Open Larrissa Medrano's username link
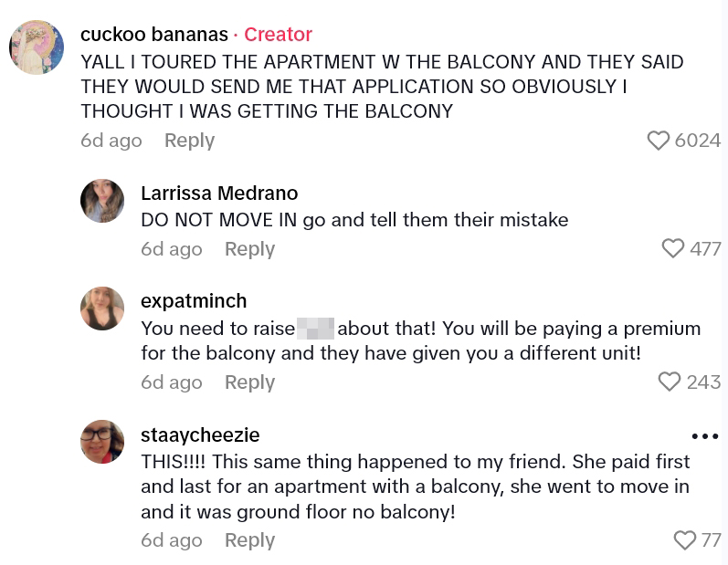This screenshot has width=728, height=565. pyautogui.click(x=219, y=193)
